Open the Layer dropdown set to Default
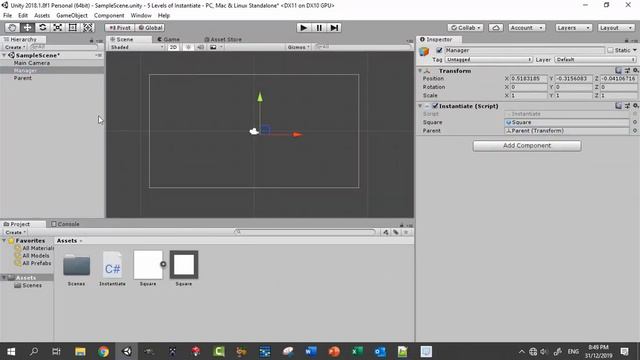 [x=595, y=60]
